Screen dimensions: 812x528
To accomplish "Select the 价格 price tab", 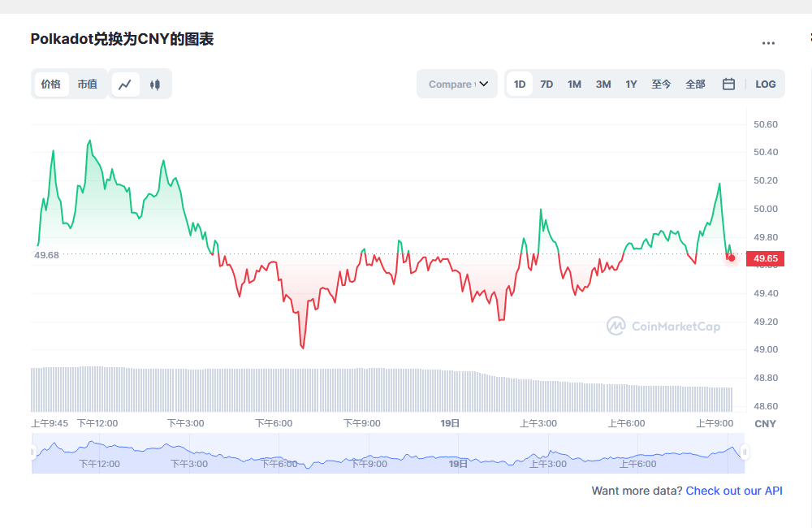I will tap(51, 84).
